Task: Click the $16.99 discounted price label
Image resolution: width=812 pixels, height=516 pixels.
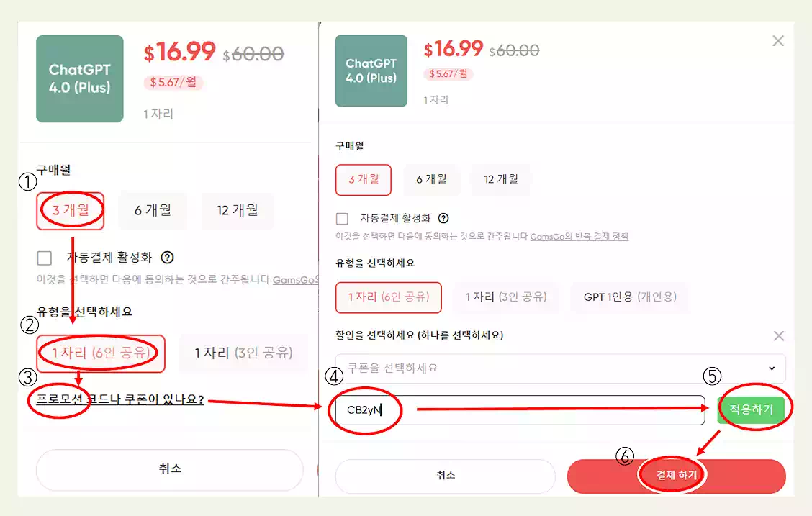Action: pos(454,50)
